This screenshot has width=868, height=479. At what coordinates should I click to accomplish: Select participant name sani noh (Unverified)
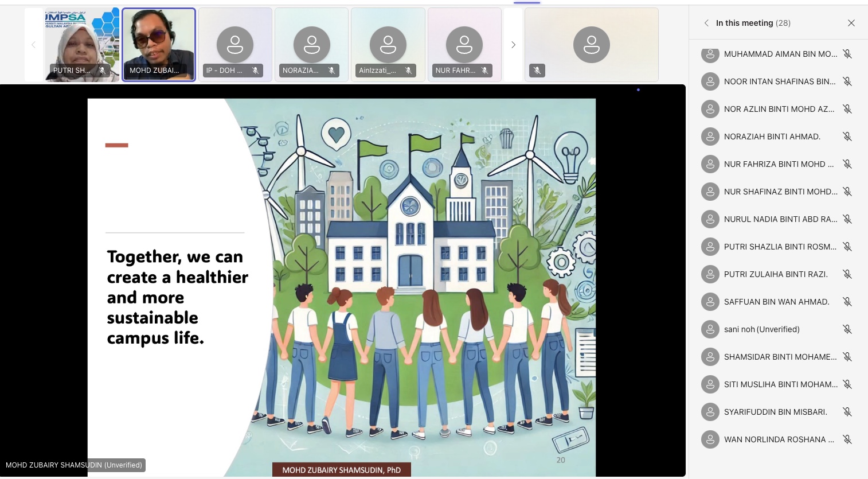tap(762, 329)
